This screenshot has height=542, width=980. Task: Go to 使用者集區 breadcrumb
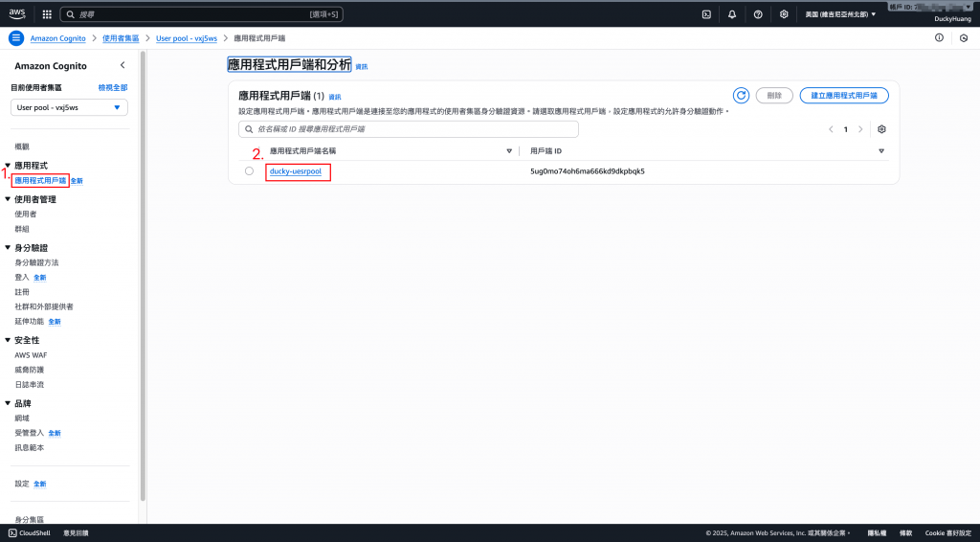pos(121,38)
